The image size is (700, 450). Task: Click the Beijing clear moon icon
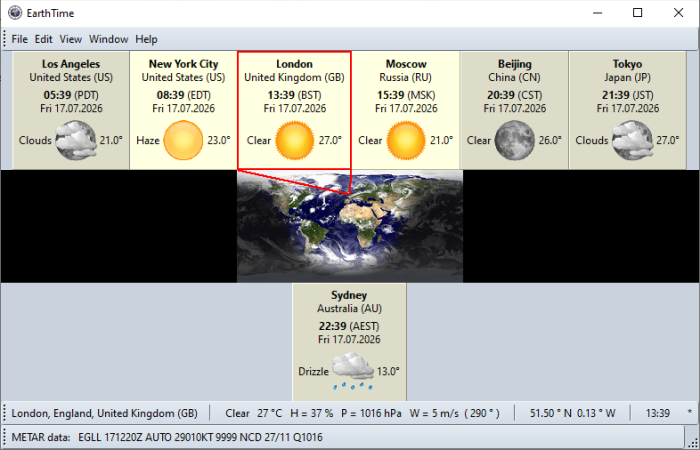pyautogui.click(x=514, y=140)
